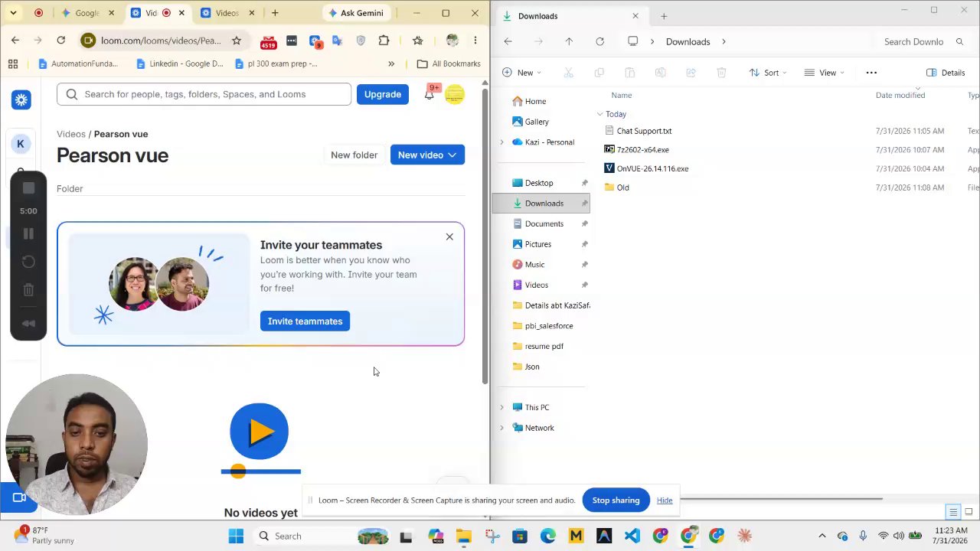Click the Loom logo icon
Screen dimensions: 980x551
(21, 99)
